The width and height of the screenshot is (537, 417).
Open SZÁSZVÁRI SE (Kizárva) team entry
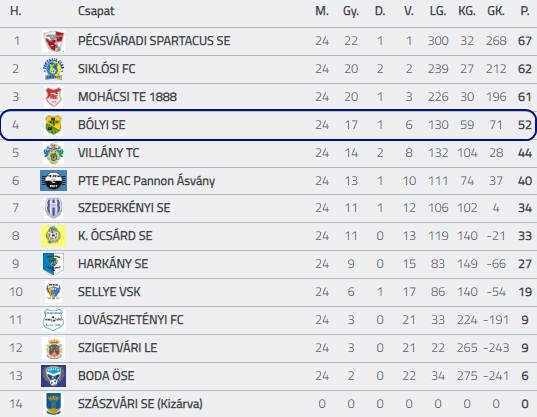[x=140, y=404]
